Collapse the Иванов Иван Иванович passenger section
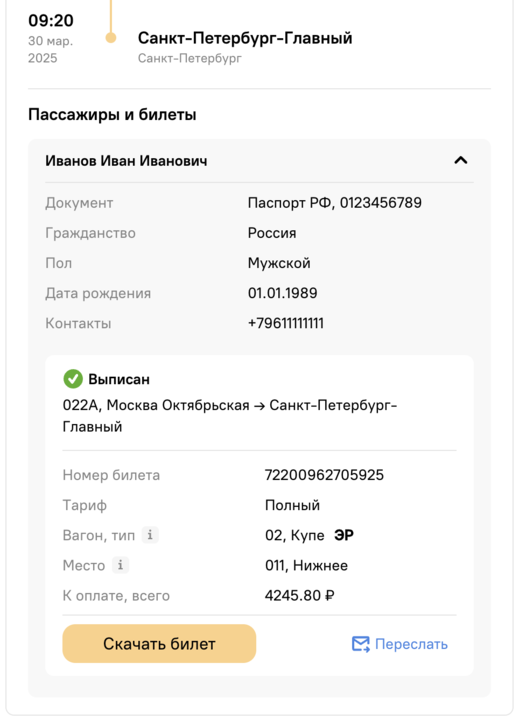The width and height of the screenshot is (519, 720). (x=460, y=160)
